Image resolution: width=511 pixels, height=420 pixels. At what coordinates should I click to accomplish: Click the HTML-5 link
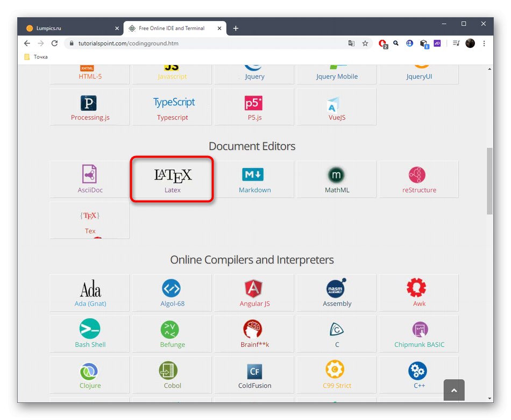pyautogui.click(x=90, y=76)
